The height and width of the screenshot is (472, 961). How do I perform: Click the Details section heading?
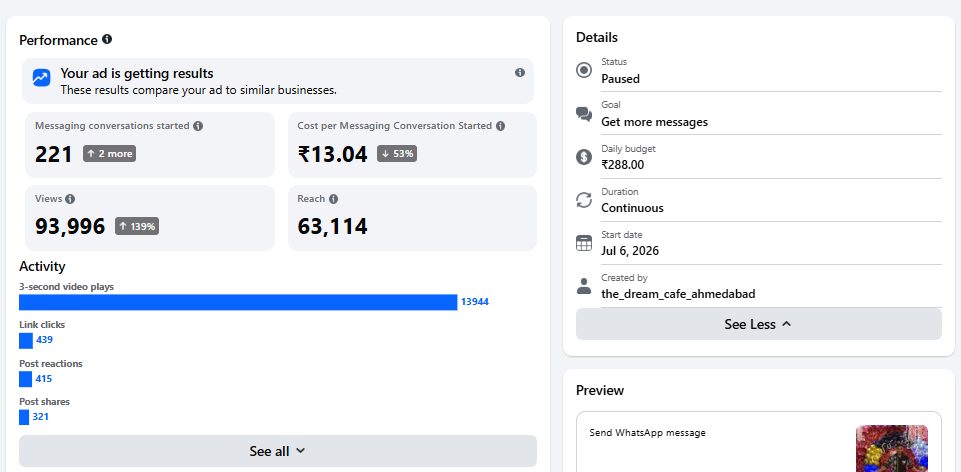(x=597, y=37)
